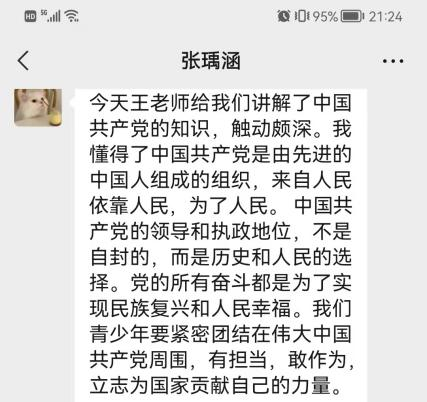Tap the 21:24 clock display
427x402 pixels.
386,16
